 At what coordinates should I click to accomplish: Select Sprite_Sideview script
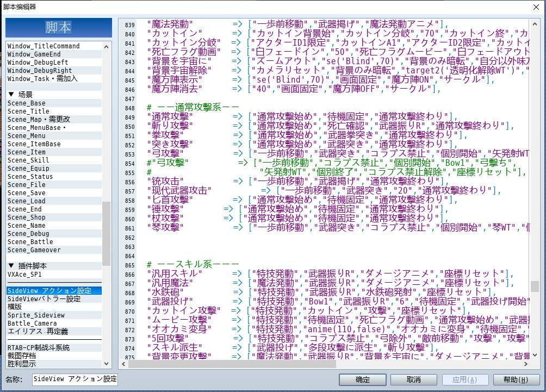54,315
